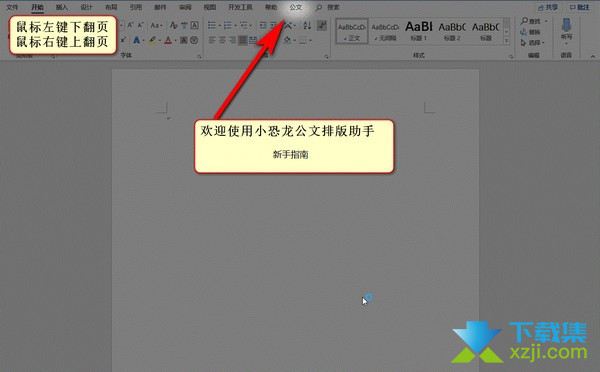Open the 查找 dropdown arrow
The height and width of the screenshot is (372, 600).
546,21
